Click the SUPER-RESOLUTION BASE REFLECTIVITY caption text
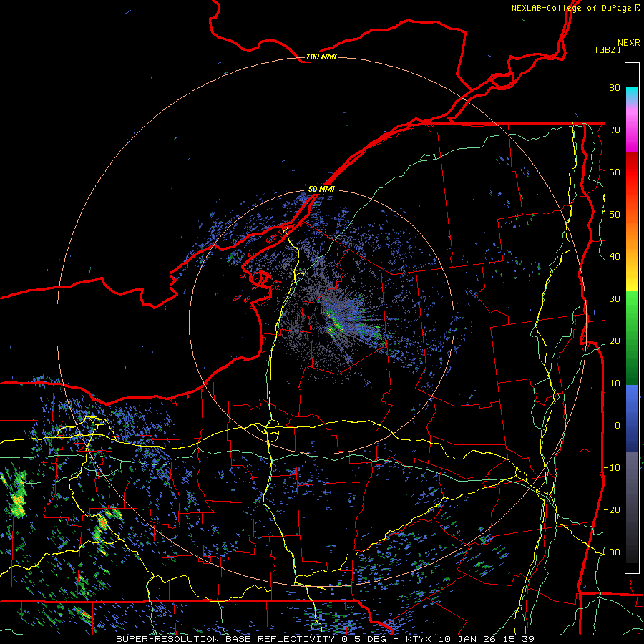Image resolution: width=644 pixels, height=644 pixels. (x=225, y=639)
